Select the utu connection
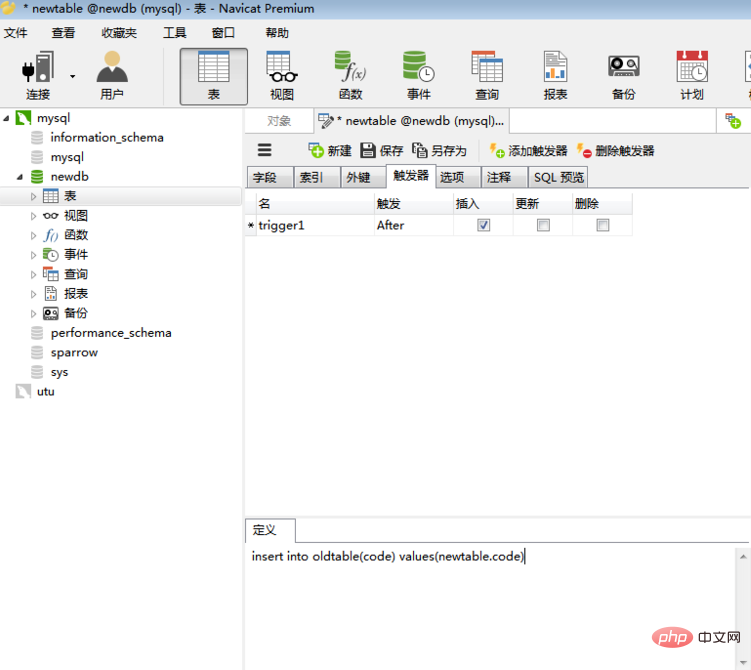Image resolution: width=751 pixels, height=670 pixels. (x=46, y=392)
